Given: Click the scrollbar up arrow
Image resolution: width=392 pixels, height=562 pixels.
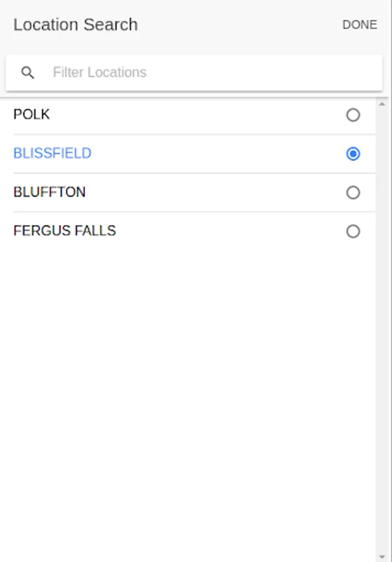Looking at the screenshot, I should [382, 104].
